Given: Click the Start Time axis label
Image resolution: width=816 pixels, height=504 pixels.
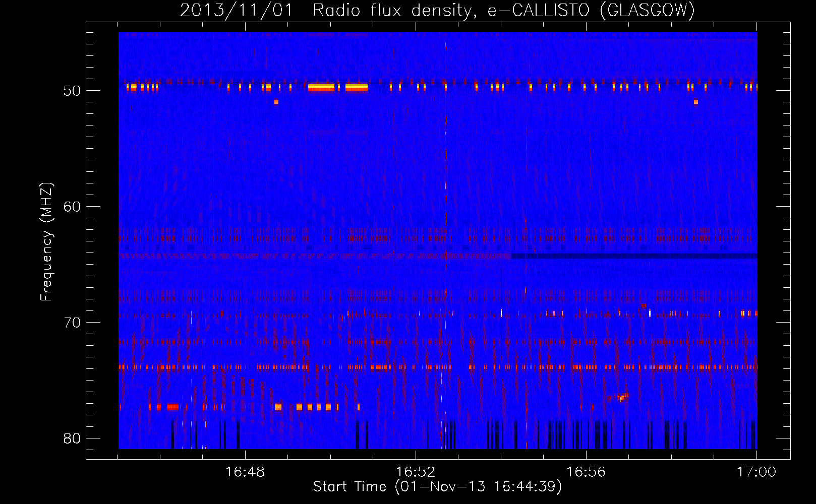Looking at the screenshot, I should coord(437,487).
